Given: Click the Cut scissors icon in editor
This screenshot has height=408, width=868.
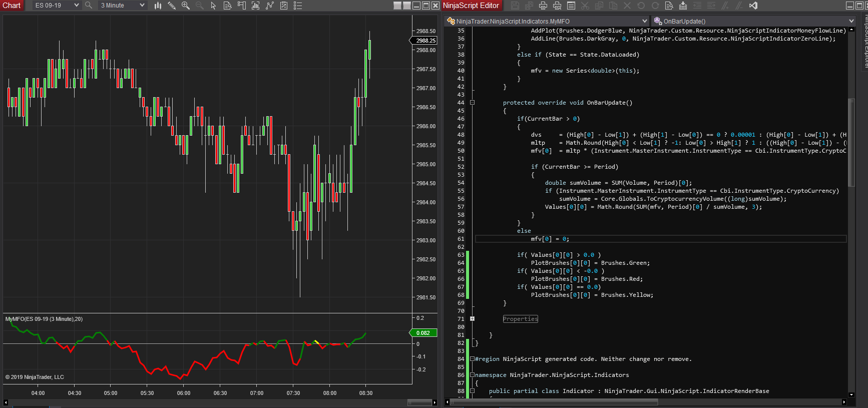Looking at the screenshot, I should [x=585, y=6].
